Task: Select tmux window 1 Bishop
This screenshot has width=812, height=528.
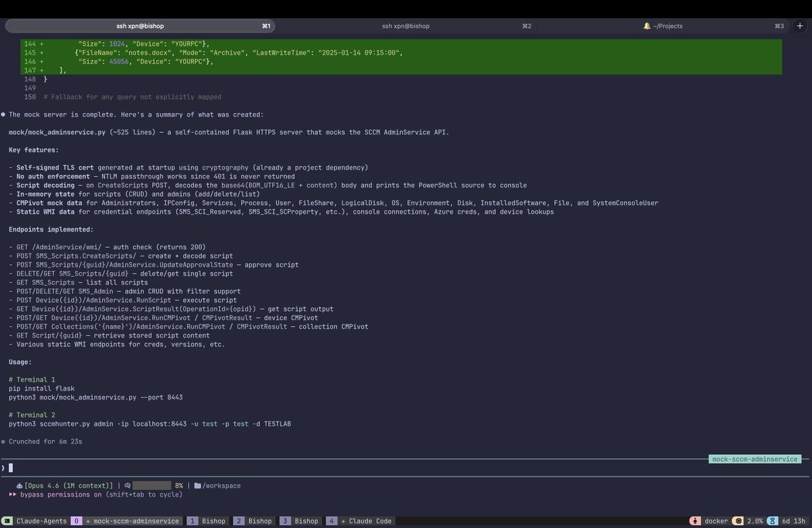Action: click(x=207, y=521)
